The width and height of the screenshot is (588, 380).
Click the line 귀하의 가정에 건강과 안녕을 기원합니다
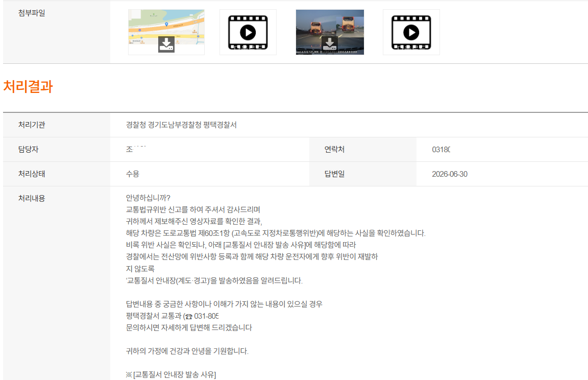click(187, 351)
